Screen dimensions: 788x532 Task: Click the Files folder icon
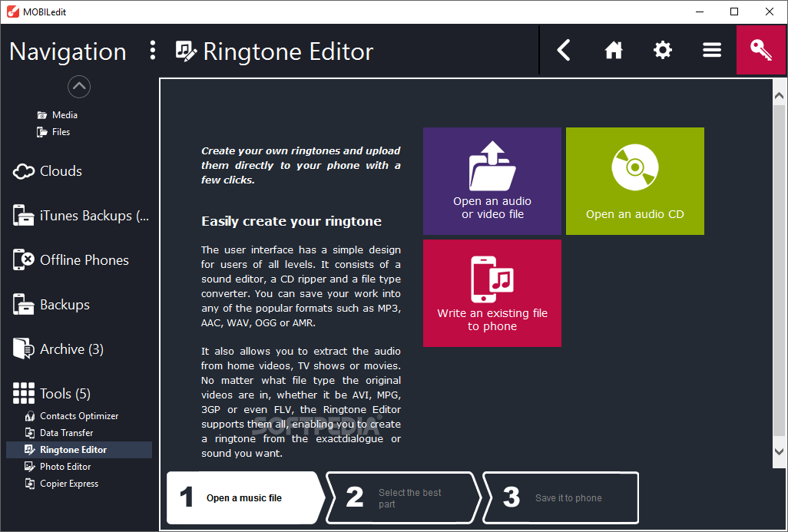click(42, 132)
